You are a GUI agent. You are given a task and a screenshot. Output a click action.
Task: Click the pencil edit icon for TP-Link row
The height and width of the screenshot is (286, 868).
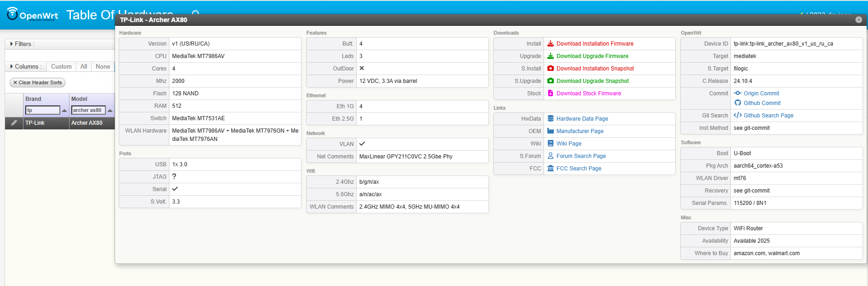pyautogui.click(x=14, y=123)
